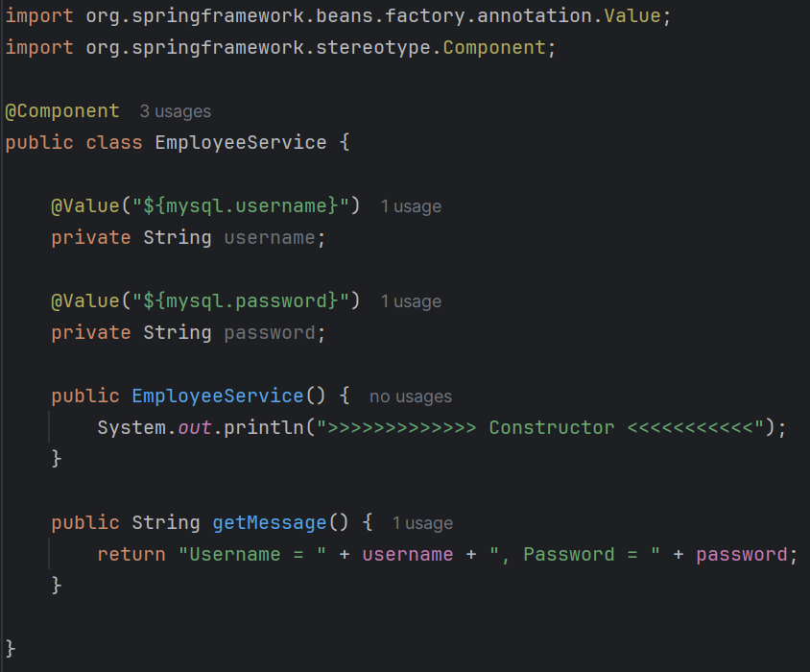Click the "1 usage" hint next to username @Value
Image resolution: width=810 pixels, height=672 pixels.
coord(411,205)
